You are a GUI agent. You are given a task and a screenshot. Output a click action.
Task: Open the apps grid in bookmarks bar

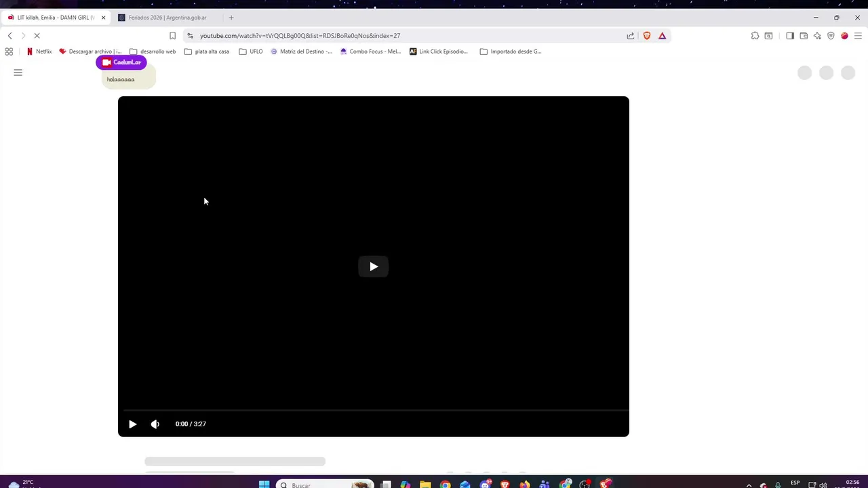click(9, 52)
